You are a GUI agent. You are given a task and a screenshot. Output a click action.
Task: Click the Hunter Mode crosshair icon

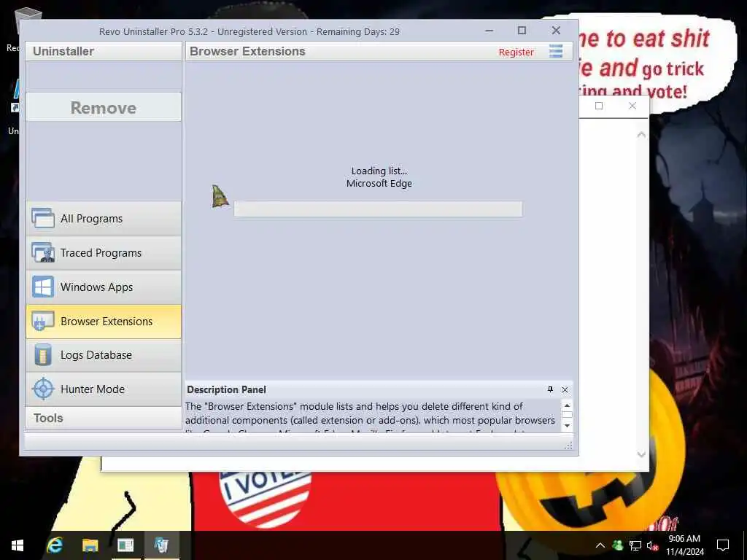[43, 389]
